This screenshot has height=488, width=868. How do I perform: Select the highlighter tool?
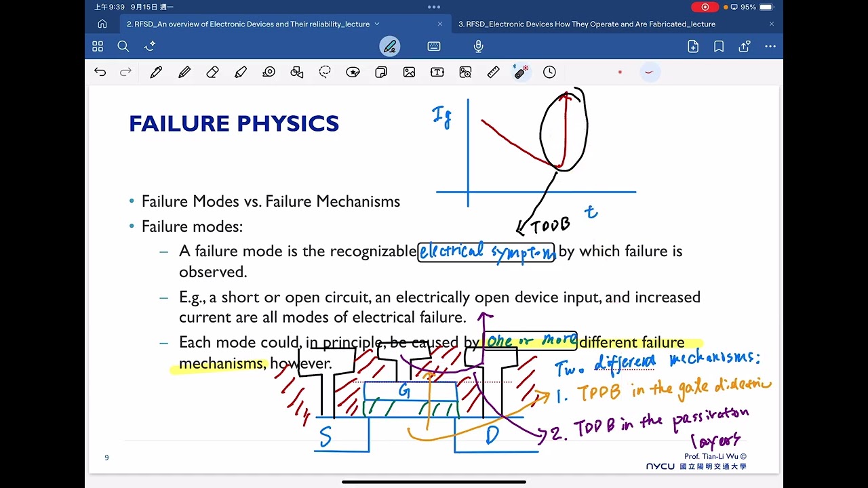point(241,72)
